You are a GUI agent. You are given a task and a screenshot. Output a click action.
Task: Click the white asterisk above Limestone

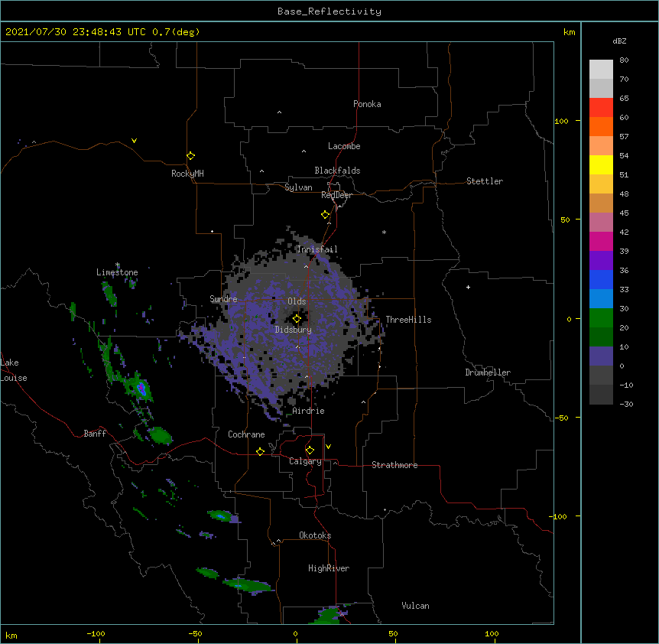pyautogui.click(x=118, y=265)
